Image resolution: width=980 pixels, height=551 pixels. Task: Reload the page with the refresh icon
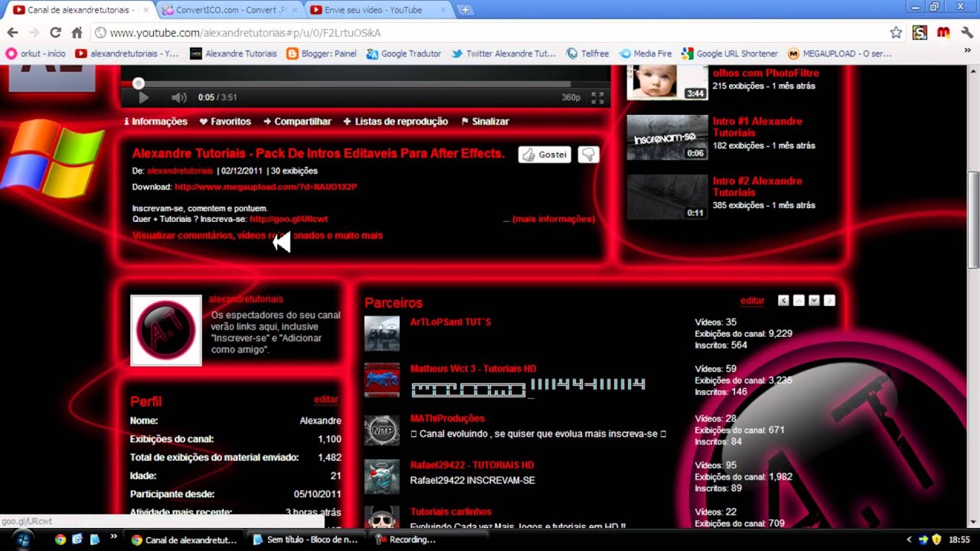tap(55, 33)
